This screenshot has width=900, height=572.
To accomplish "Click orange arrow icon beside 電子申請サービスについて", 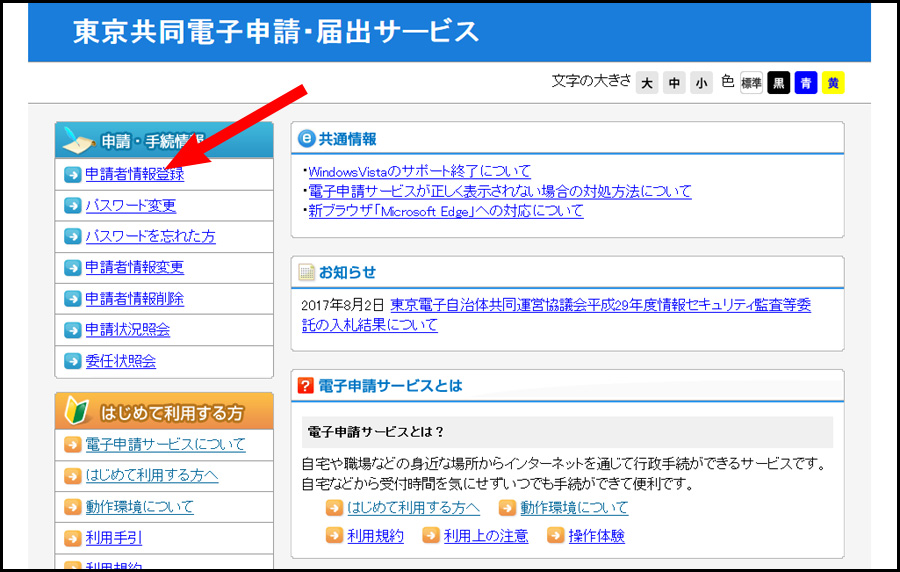I will point(72,444).
